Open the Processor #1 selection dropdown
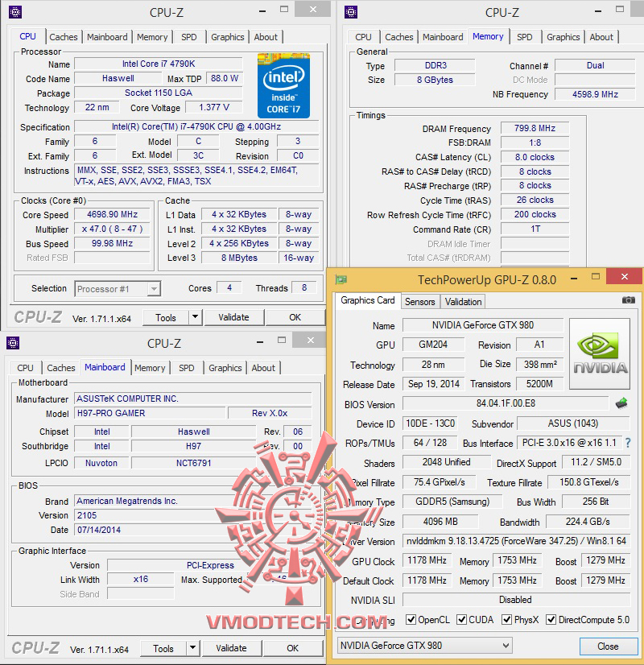The image size is (644, 665). (118, 289)
